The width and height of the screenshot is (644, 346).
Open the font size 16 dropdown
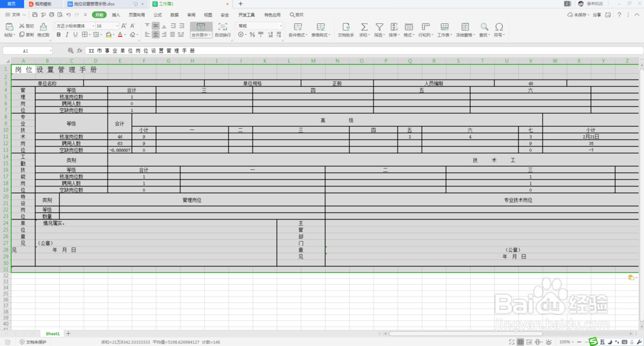[117, 26]
